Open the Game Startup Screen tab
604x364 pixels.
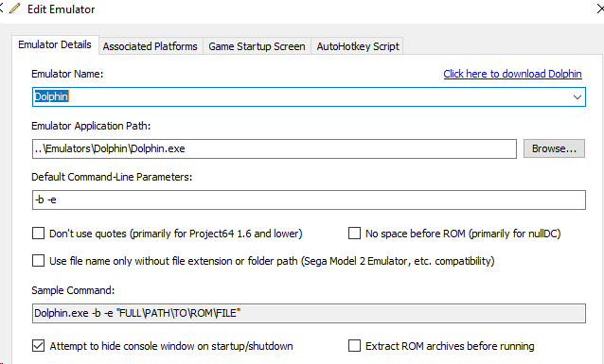257,46
